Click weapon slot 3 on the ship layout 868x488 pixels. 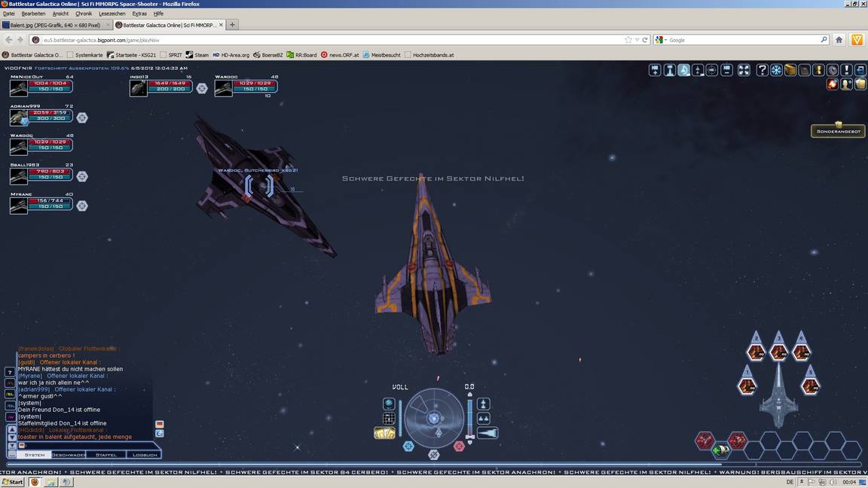tap(779, 351)
